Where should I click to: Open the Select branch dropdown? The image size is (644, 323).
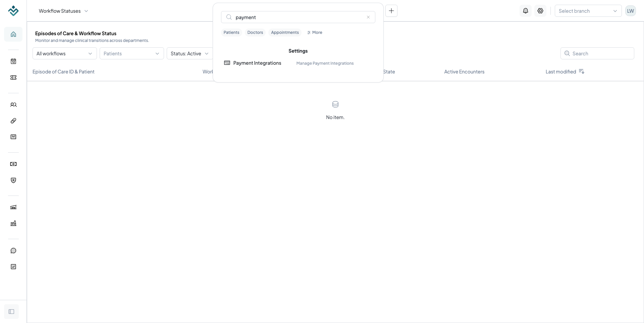tap(588, 11)
